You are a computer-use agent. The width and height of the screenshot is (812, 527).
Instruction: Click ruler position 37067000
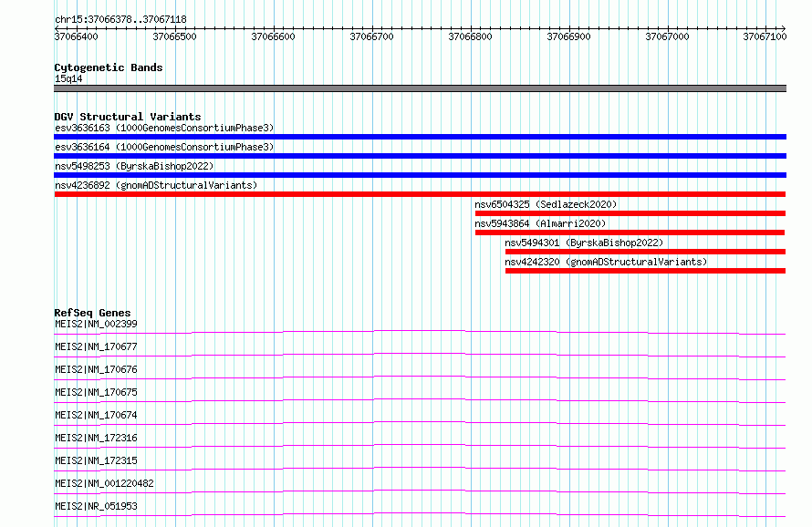click(x=667, y=36)
